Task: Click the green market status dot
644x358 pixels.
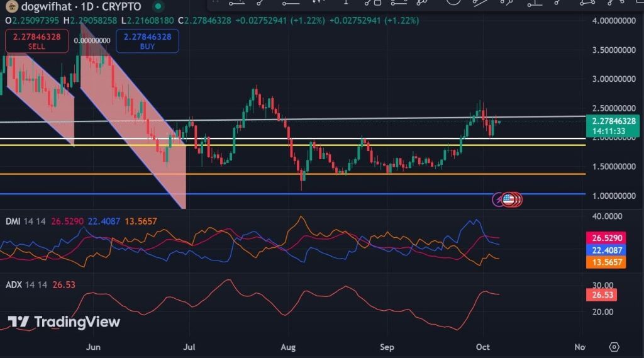Action: (158, 6)
